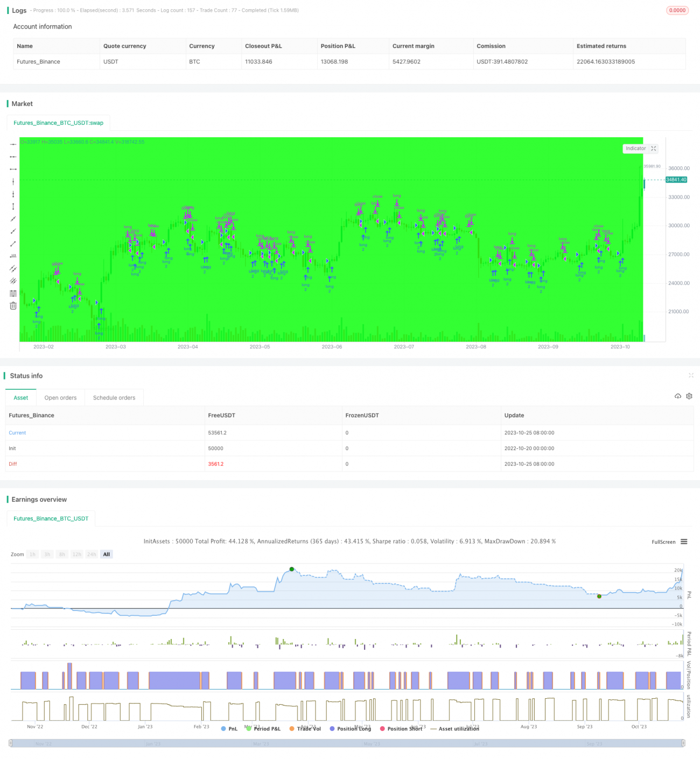Open settings gear in Status info panel
Viewport: 700px width, 759px height.
(x=689, y=396)
